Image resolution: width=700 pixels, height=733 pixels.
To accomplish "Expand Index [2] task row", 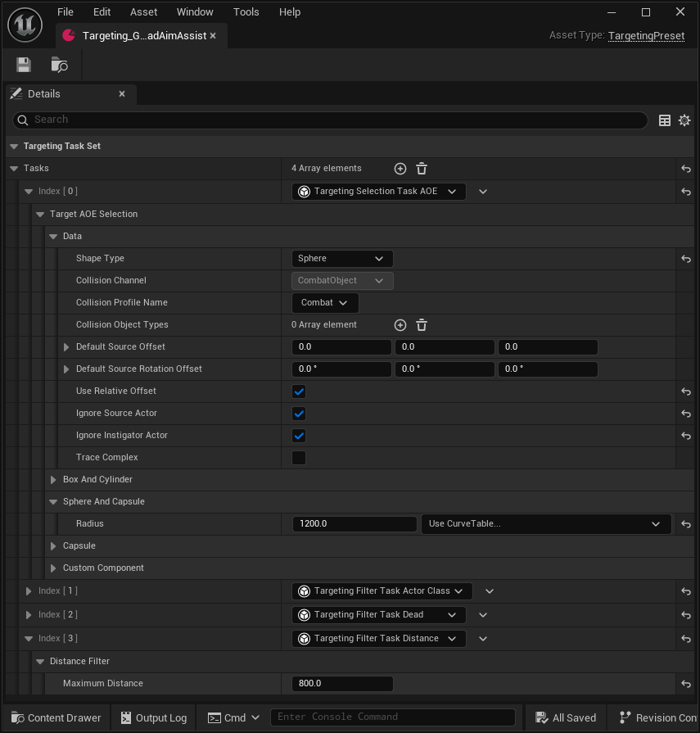I will point(29,615).
